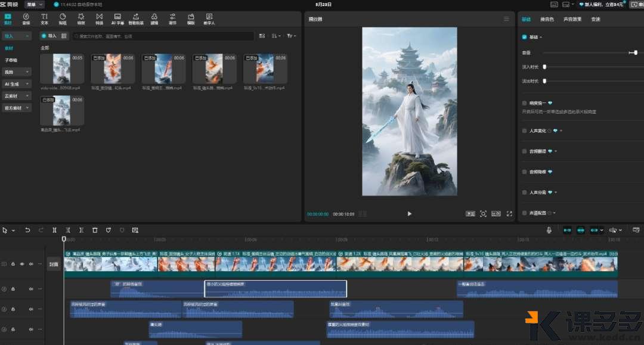The height and width of the screenshot is (345, 644).
Task: Click the trim left of playhead icon
Action: point(68,230)
